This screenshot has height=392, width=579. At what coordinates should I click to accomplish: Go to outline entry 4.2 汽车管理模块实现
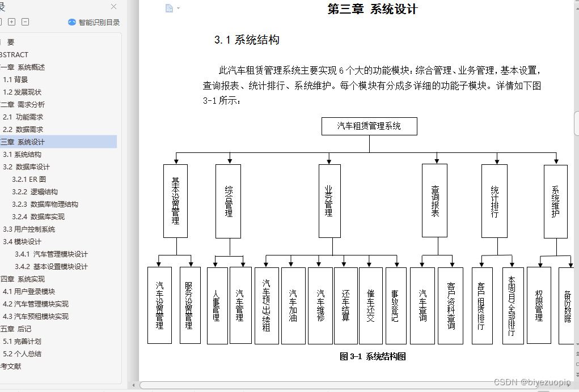tap(36, 304)
